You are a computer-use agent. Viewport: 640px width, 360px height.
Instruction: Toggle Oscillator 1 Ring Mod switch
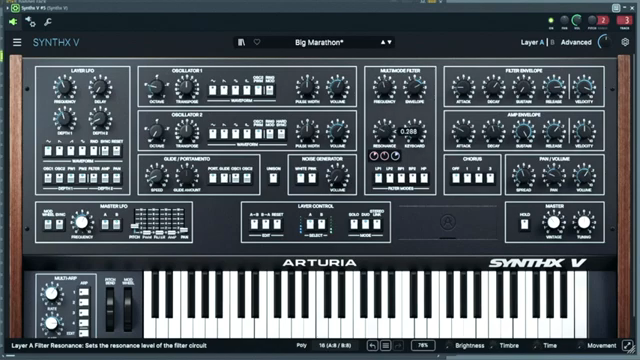270,90
